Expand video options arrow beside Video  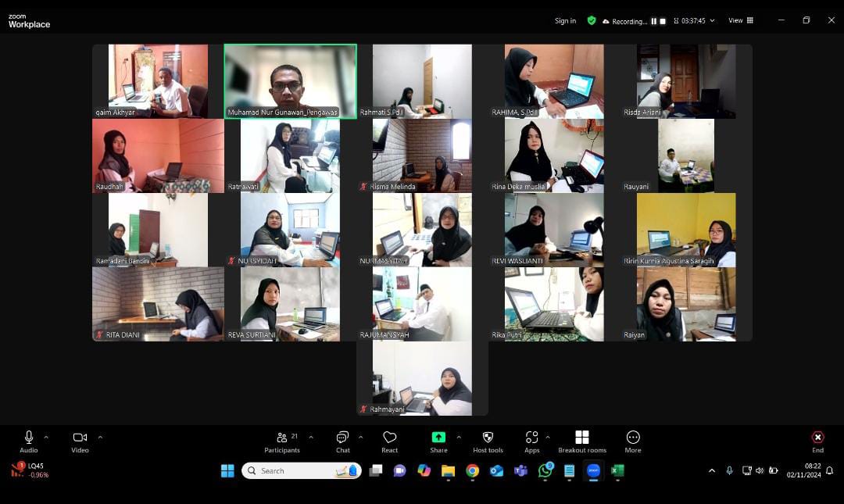100,438
